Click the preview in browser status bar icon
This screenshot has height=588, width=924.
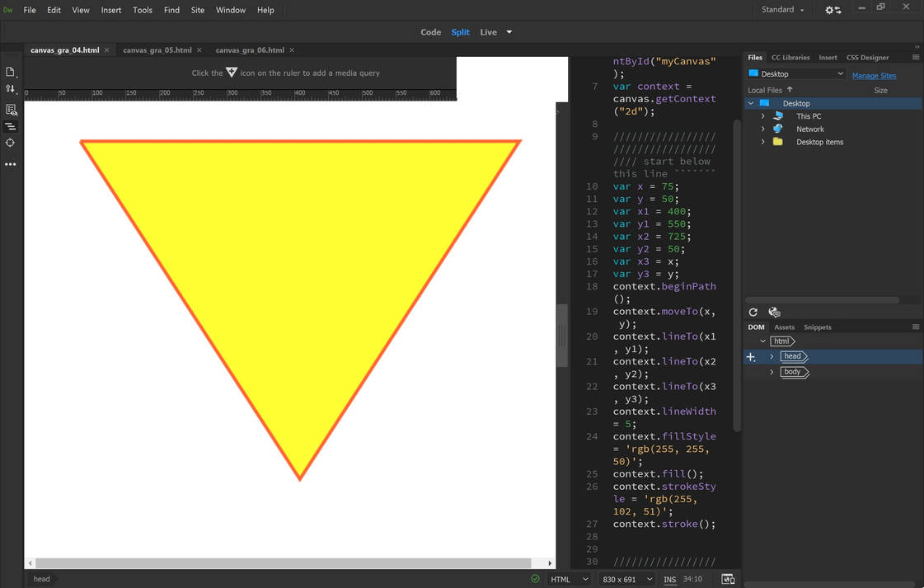(729, 579)
